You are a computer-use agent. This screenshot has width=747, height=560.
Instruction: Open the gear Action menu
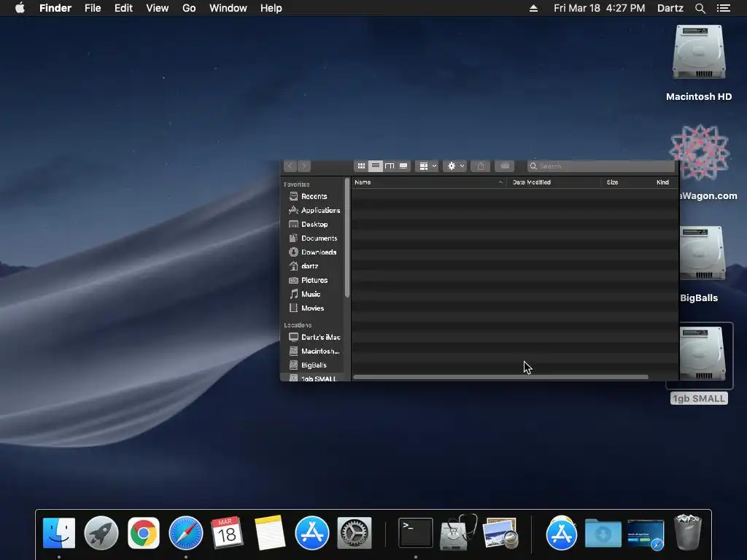455,166
